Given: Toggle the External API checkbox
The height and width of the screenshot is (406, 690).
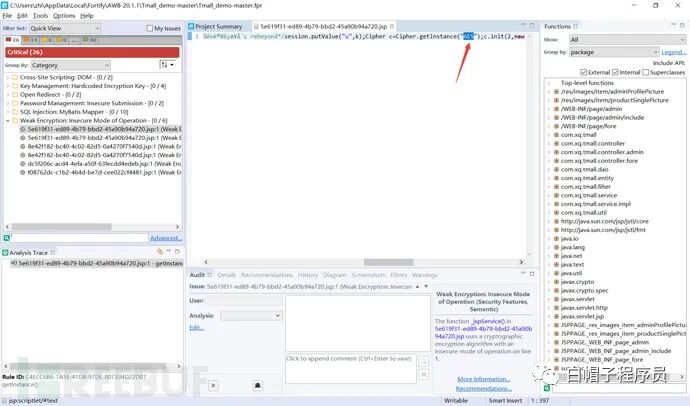Looking at the screenshot, I should point(584,72).
